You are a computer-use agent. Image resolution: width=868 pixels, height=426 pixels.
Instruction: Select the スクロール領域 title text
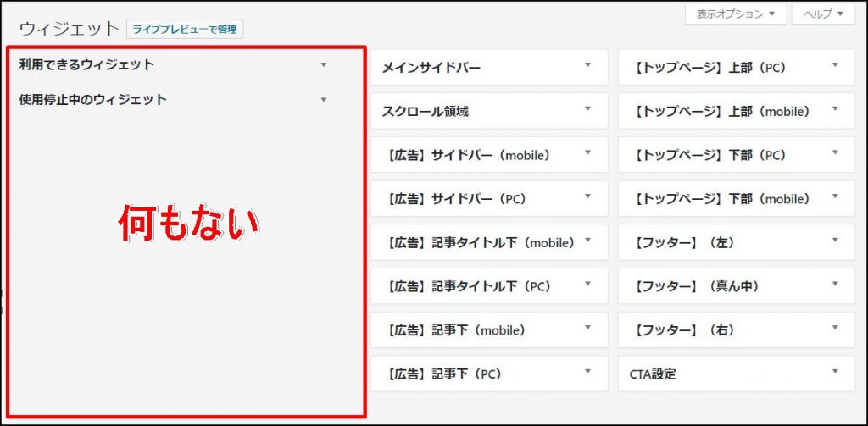pos(426,112)
